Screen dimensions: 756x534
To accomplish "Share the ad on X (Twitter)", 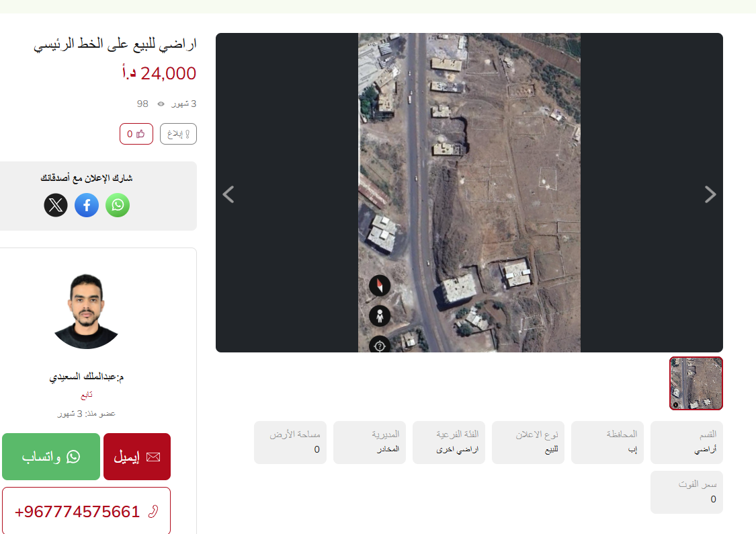I will tap(56, 205).
